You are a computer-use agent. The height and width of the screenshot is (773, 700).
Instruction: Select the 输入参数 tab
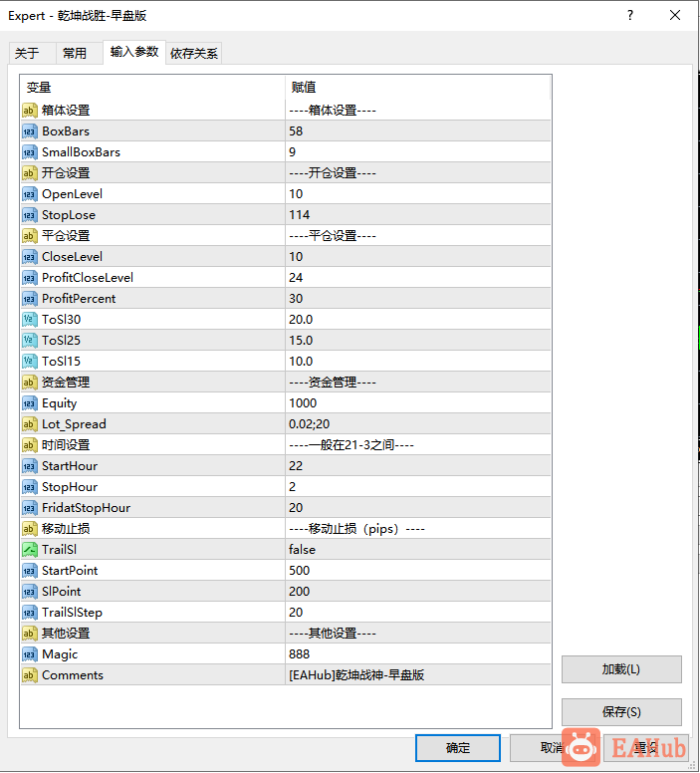tap(134, 52)
